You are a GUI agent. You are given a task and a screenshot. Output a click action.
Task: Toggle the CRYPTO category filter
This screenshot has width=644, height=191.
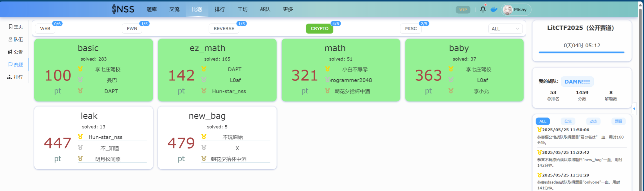pyautogui.click(x=319, y=28)
